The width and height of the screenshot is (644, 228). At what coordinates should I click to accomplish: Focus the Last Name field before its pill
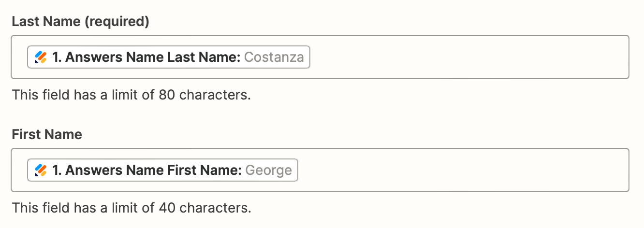(x=19, y=57)
